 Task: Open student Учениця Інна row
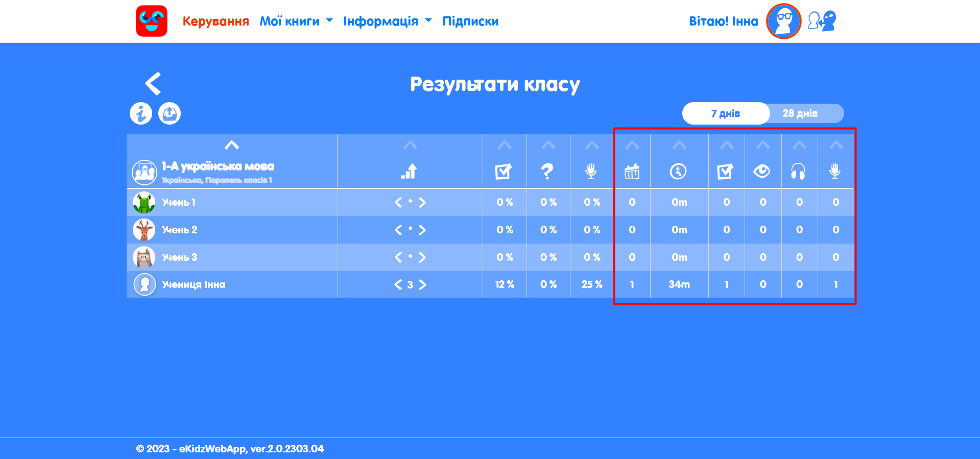[490, 284]
